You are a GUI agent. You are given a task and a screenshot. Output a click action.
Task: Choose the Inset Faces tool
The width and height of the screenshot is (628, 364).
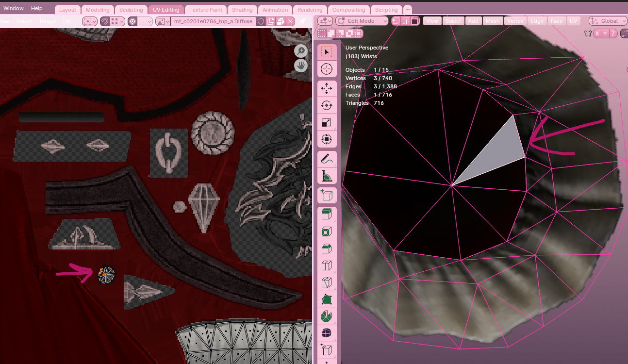(327, 232)
